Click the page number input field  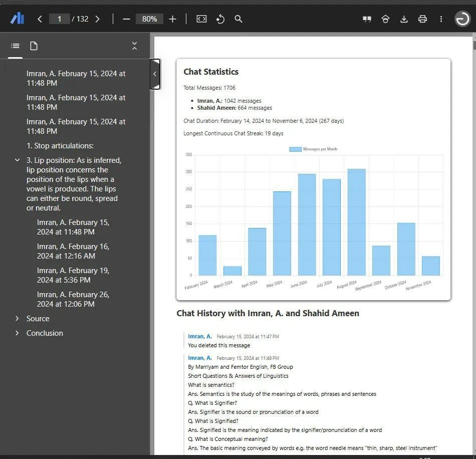point(60,19)
